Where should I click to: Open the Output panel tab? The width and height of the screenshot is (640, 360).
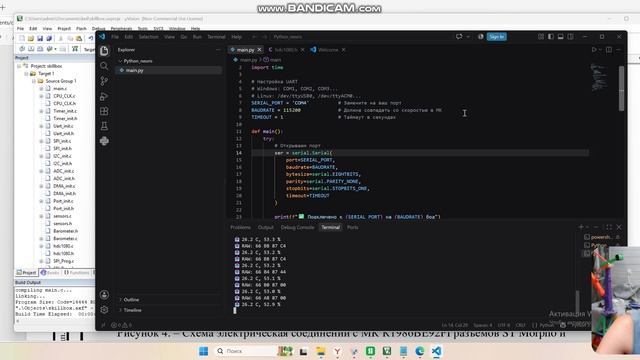[x=265, y=227]
